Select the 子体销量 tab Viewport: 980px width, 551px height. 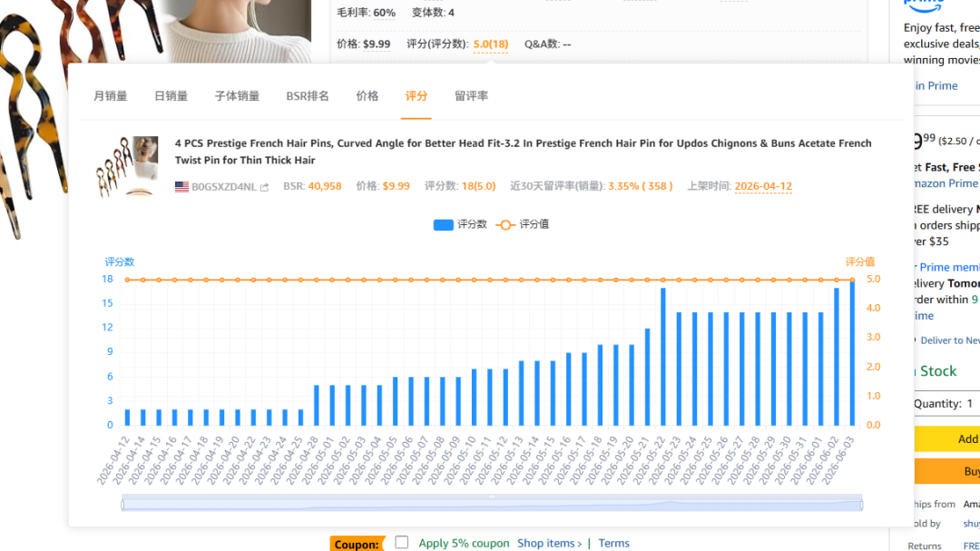(237, 95)
